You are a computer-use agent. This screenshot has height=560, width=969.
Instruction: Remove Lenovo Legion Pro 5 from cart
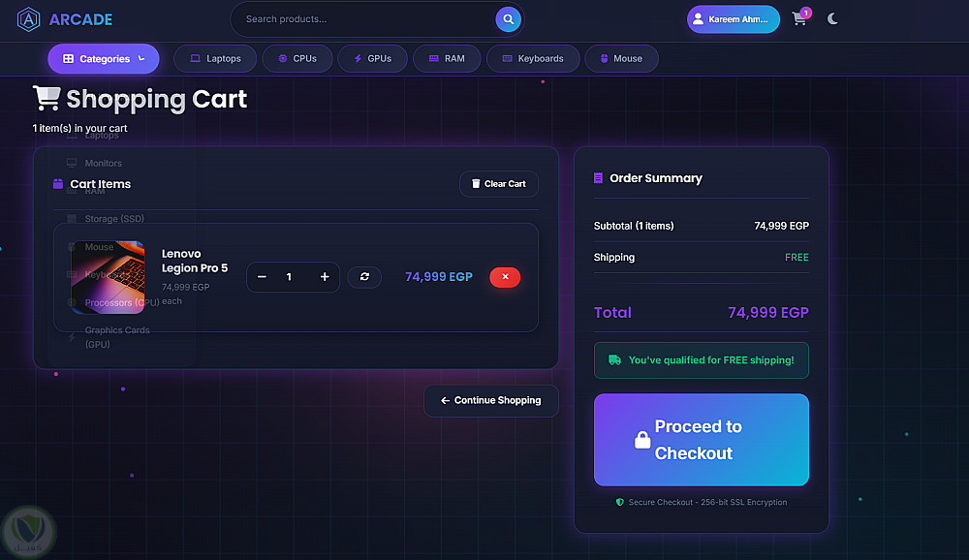(x=505, y=277)
